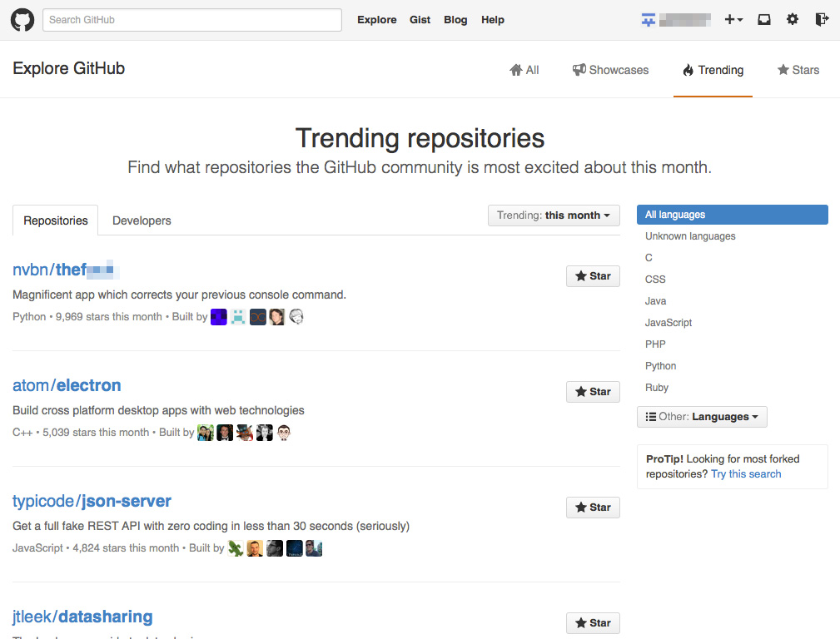This screenshot has width=840, height=639.
Task: Star the atom/electron repository
Action: [x=593, y=391]
